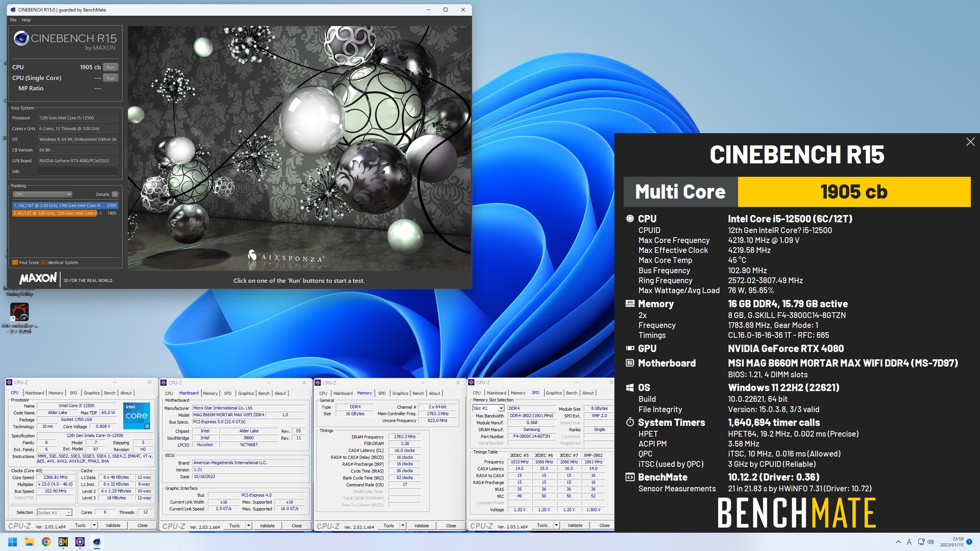Open Graphics tab in the Memory CPU-Z window
The image size is (980, 551).
(400, 393)
